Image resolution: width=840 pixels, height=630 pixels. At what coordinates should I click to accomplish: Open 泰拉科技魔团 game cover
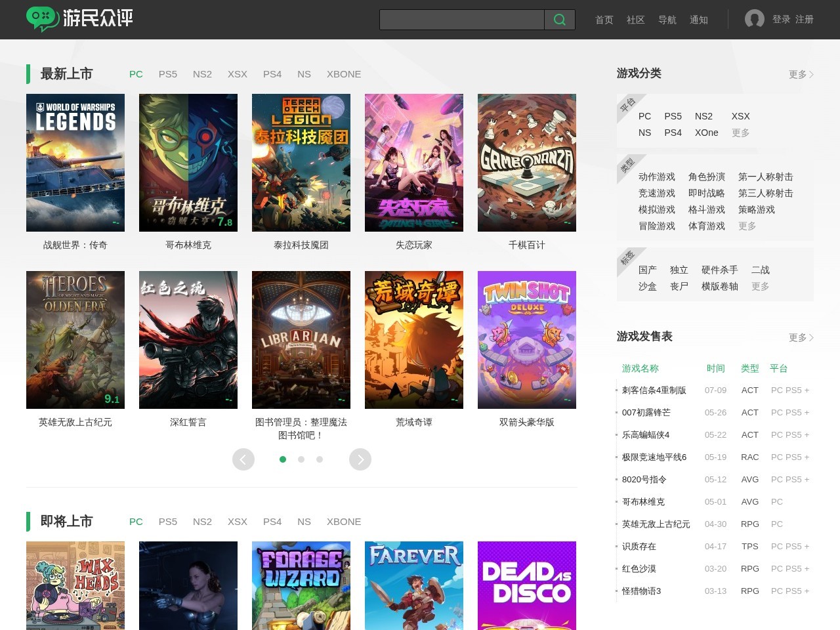(x=301, y=163)
